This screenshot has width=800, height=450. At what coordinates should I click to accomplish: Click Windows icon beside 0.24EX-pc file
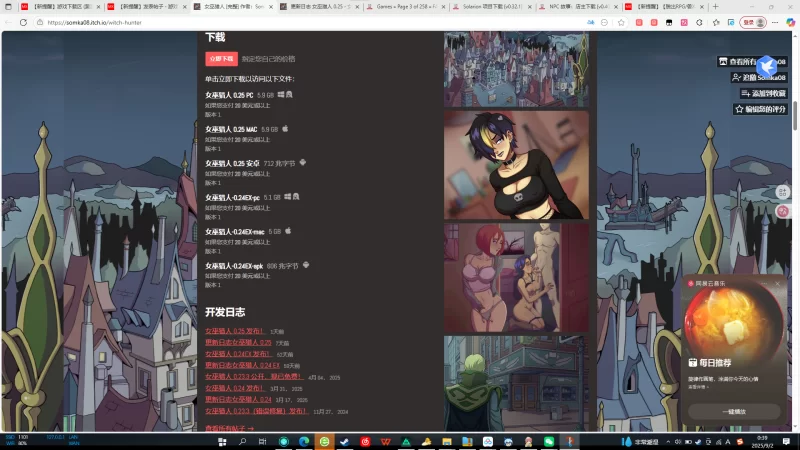pos(287,196)
